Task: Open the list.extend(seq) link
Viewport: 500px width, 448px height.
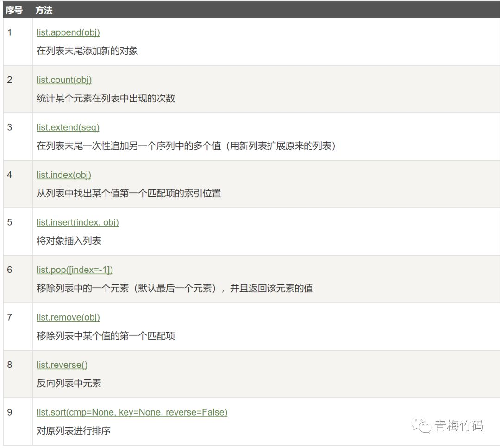Action: coord(67,127)
